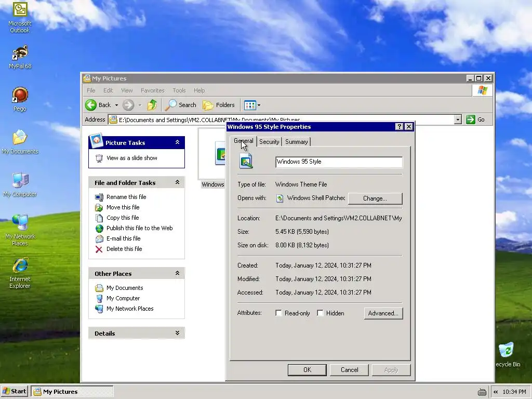This screenshot has height=399, width=532.
Task: Expand hidden system tray icons chevron
Action: pos(496,392)
